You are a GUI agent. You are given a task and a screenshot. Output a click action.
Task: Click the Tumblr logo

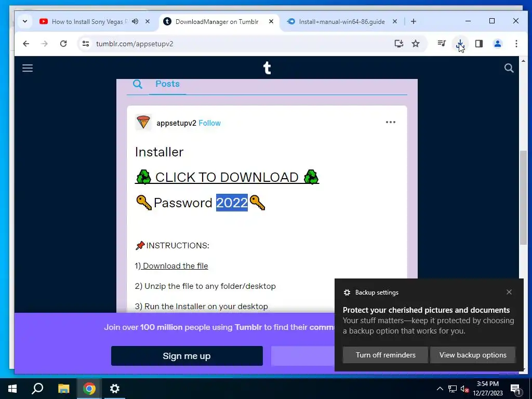click(x=267, y=68)
